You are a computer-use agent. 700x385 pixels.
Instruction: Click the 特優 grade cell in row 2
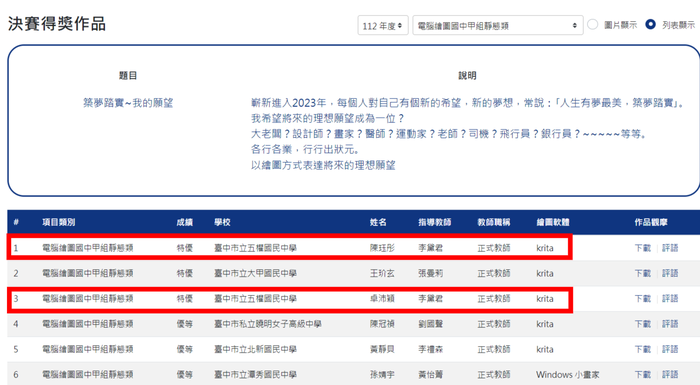click(x=184, y=273)
